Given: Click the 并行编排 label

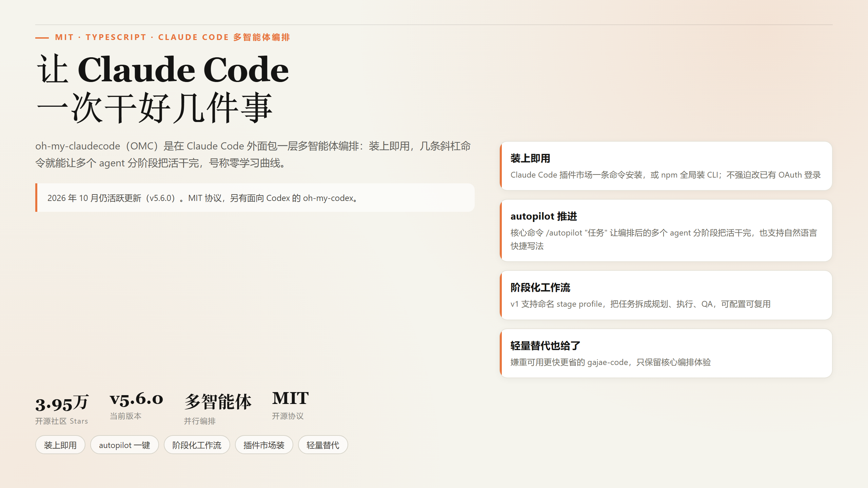Looking at the screenshot, I should (x=200, y=421).
